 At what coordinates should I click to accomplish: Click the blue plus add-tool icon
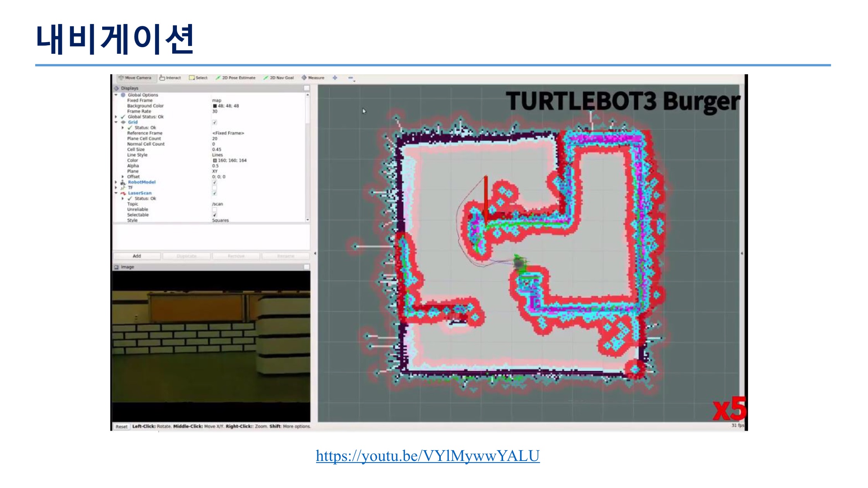click(x=335, y=78)
